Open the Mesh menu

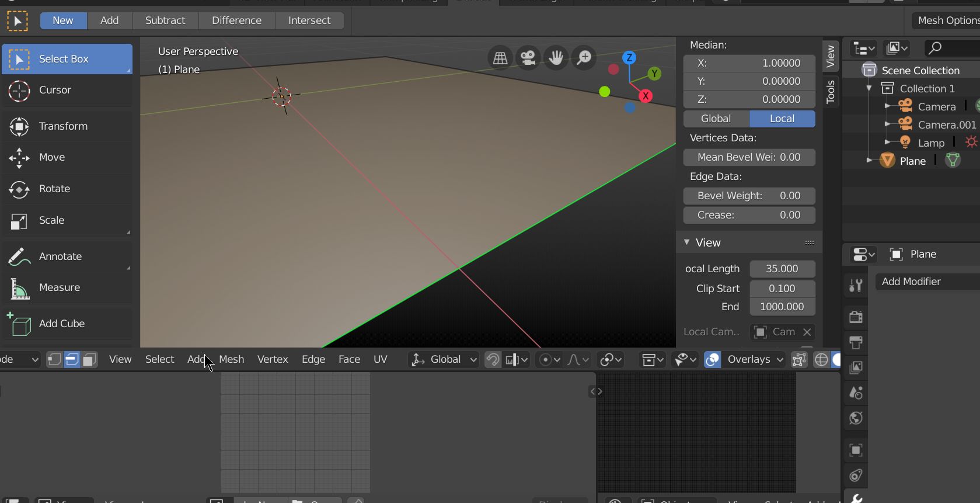click(x=231, y=359)
